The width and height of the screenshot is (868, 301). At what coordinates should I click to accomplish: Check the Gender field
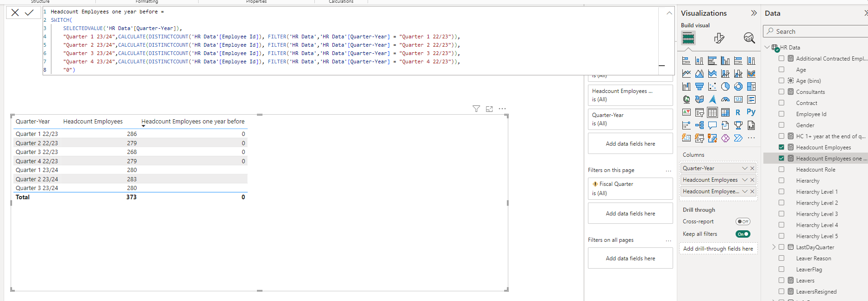click(781, 125)
